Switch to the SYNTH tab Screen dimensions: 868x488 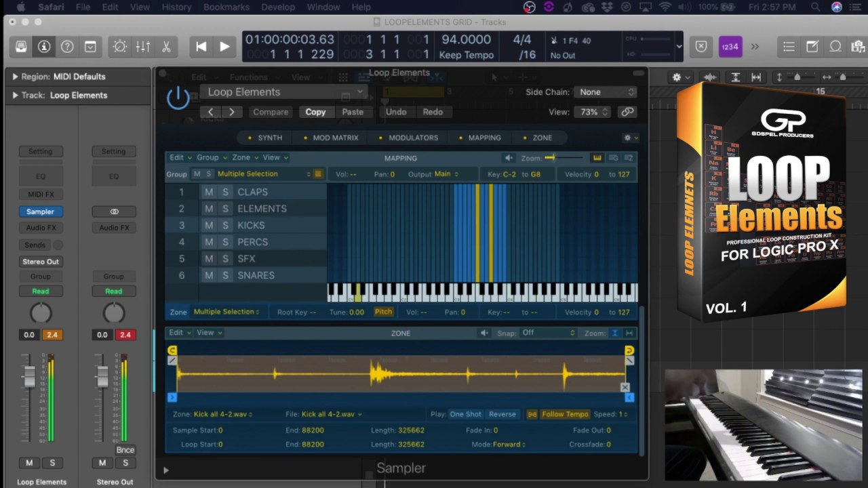[x=264, y=138]
